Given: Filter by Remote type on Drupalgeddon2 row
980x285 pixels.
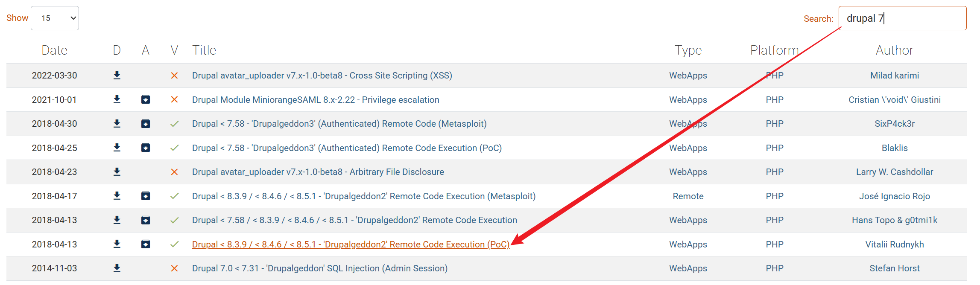Looking at the screenshot, I should (688, 196).
